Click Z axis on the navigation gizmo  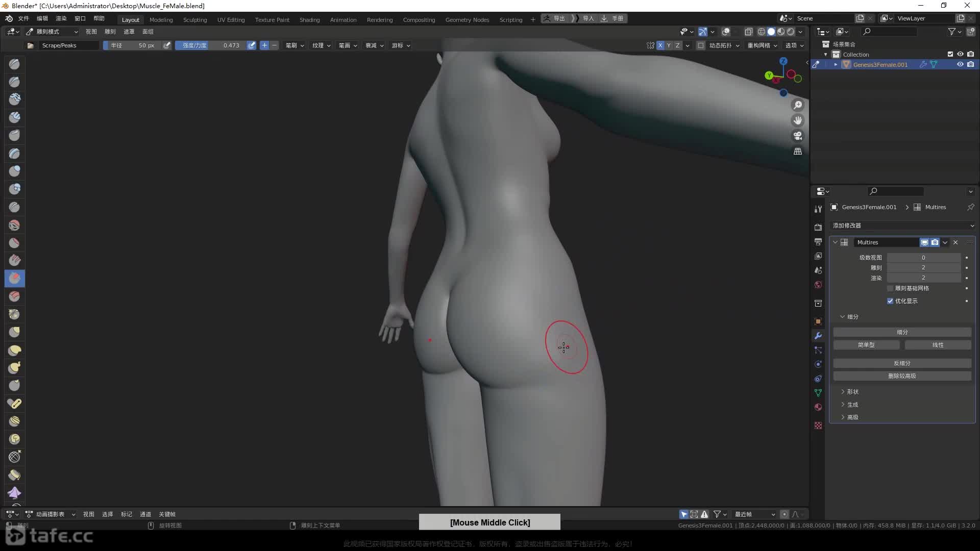click(783, 61)
